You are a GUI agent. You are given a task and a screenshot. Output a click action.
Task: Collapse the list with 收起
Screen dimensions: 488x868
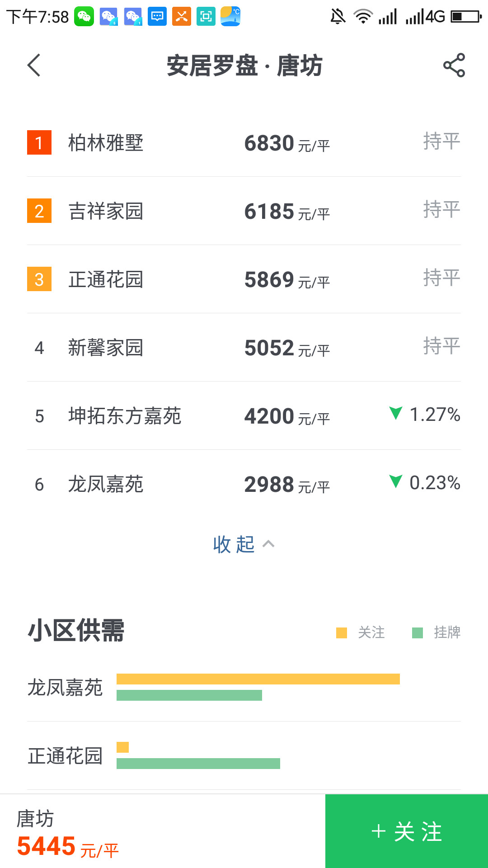coord(234,544)
